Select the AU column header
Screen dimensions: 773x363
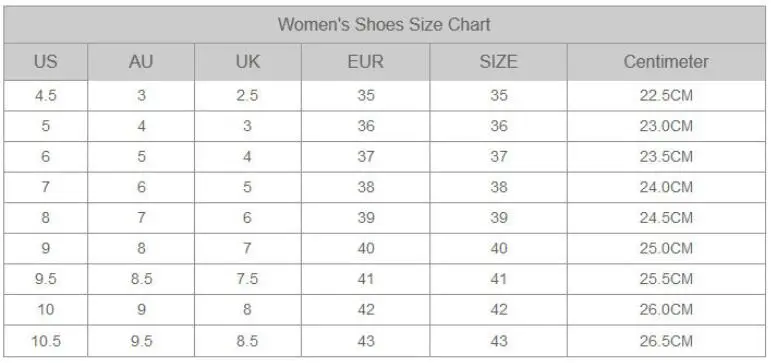pyautogui.click(x=141, y=62)
